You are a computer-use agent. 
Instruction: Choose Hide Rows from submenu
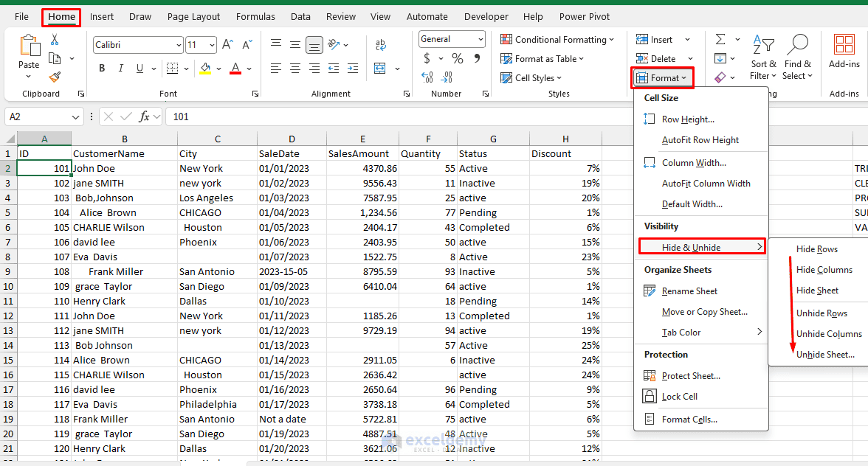pos(817,248)
